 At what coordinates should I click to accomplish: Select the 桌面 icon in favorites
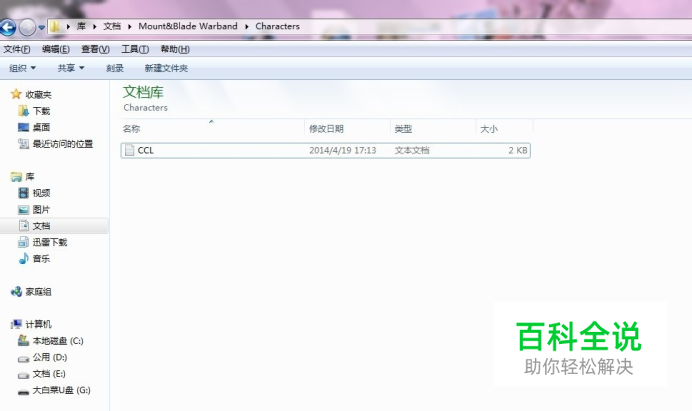[x=23, y=127]
